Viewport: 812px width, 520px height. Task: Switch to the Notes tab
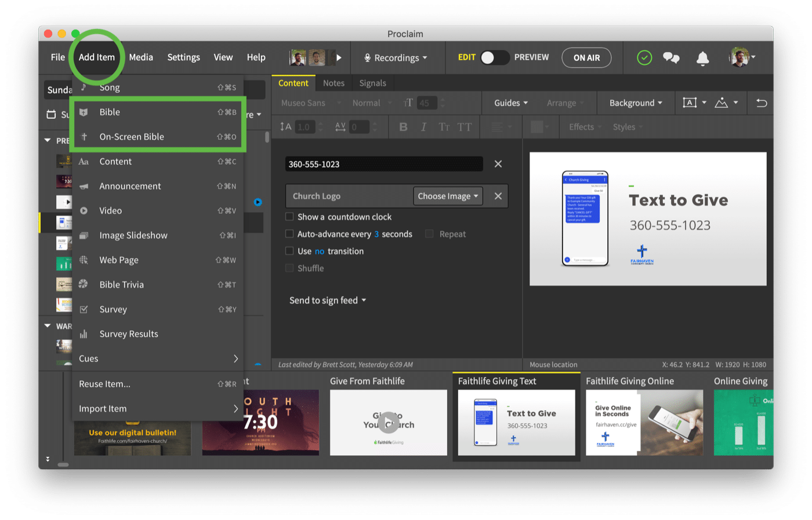[x=333, y=83]
